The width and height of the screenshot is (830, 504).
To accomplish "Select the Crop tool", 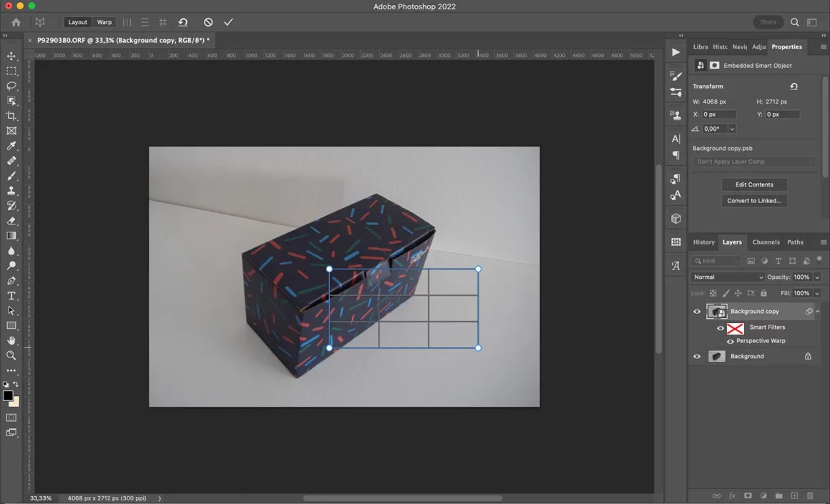I will [11, 116].
